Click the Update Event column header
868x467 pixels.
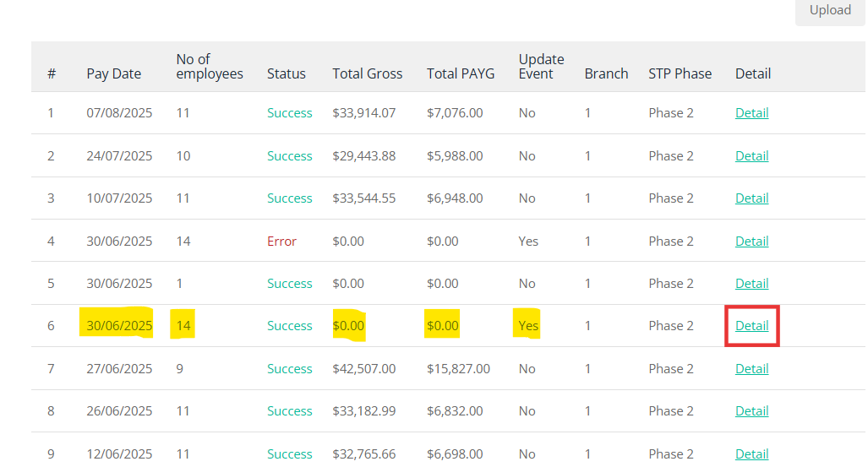point(541,67)
